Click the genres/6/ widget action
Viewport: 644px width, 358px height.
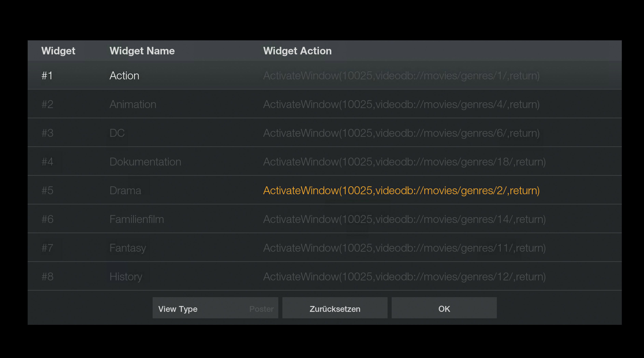pos(401,133)
